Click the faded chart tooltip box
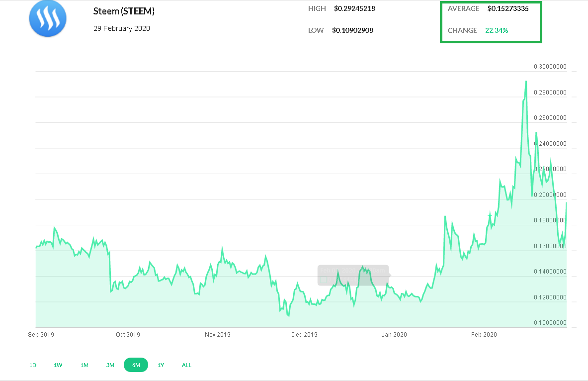Viewport: 588px width, 381px height. 353,275
